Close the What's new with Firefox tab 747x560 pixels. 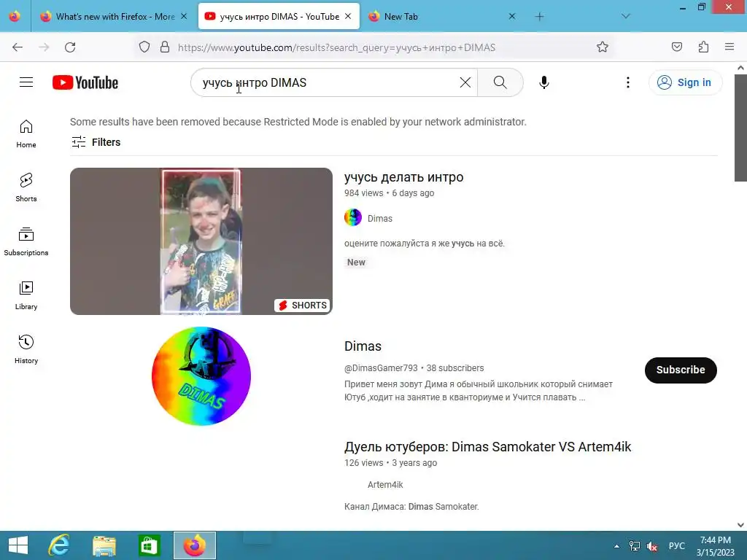[184, 17]
